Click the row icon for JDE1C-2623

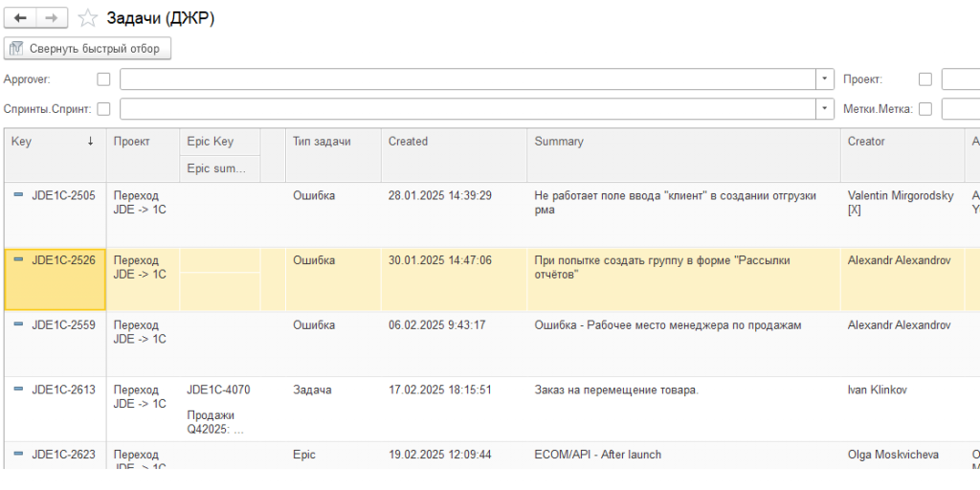18,455
